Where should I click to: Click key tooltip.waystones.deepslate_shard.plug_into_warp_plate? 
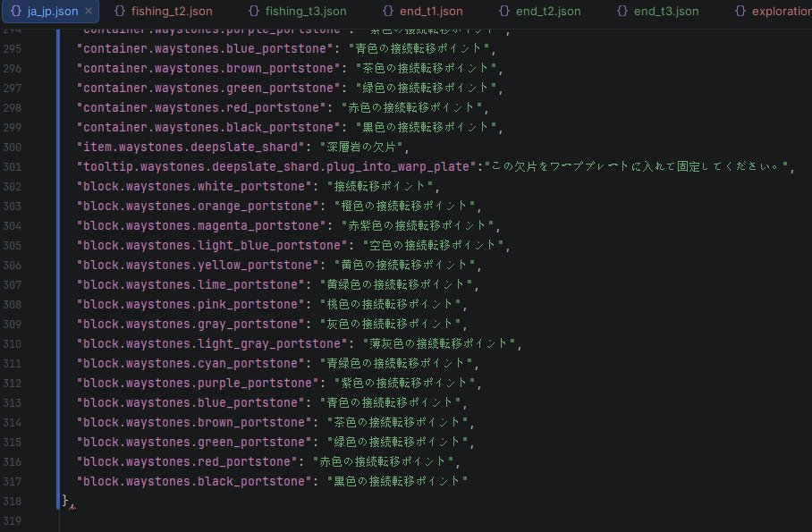[276, 167]
